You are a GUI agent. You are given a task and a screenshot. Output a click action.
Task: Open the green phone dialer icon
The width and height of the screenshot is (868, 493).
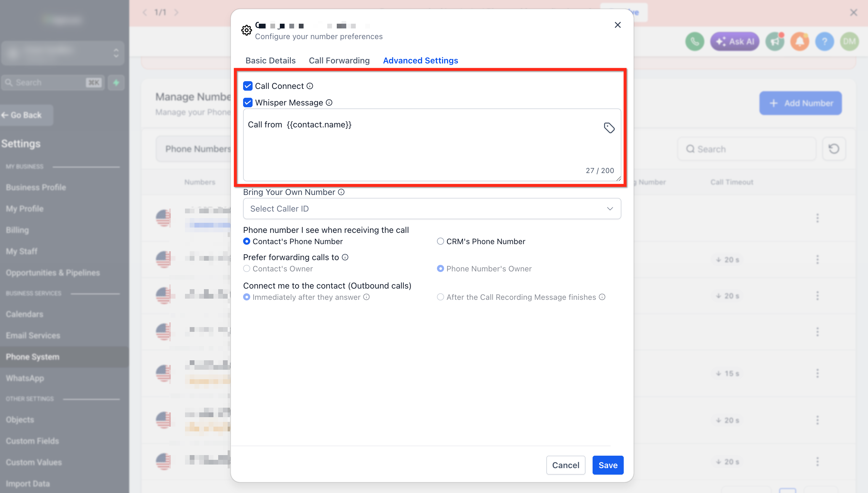pos(695,42)
